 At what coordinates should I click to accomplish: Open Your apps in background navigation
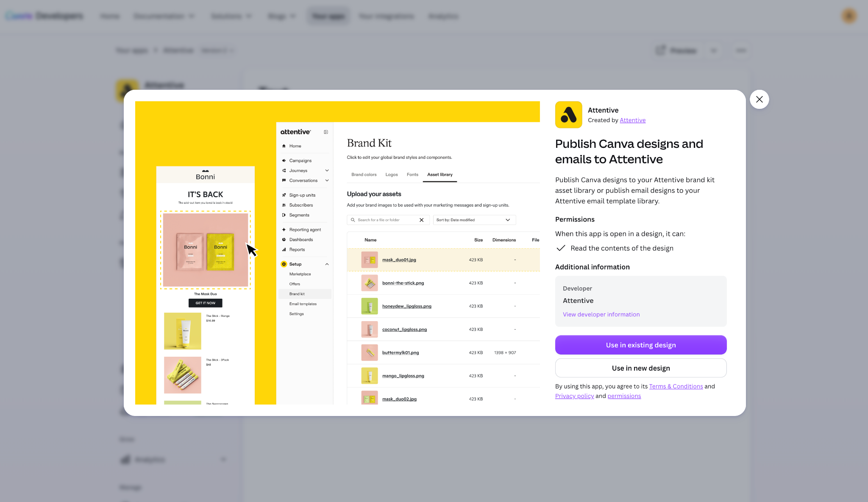tap(328, 16)
